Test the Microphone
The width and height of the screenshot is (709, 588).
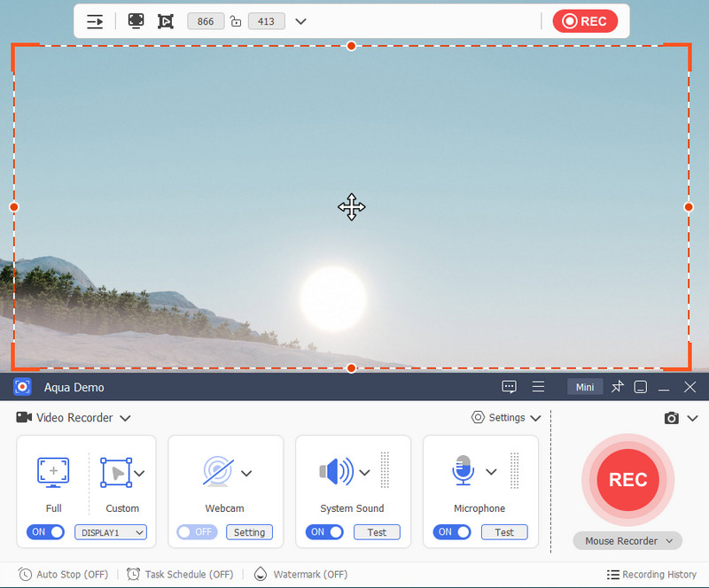[x=504, y=532]
